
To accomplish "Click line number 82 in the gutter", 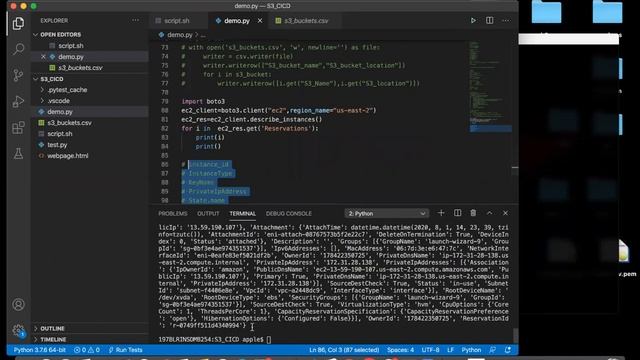I will (164, 129).
